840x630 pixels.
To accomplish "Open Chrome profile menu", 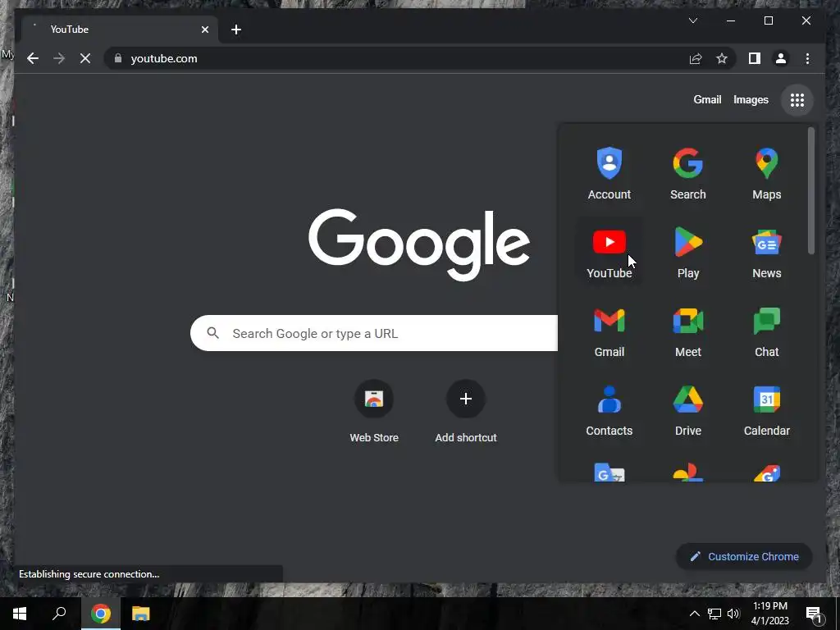I will pyautogui.click(x=781, y=58).
